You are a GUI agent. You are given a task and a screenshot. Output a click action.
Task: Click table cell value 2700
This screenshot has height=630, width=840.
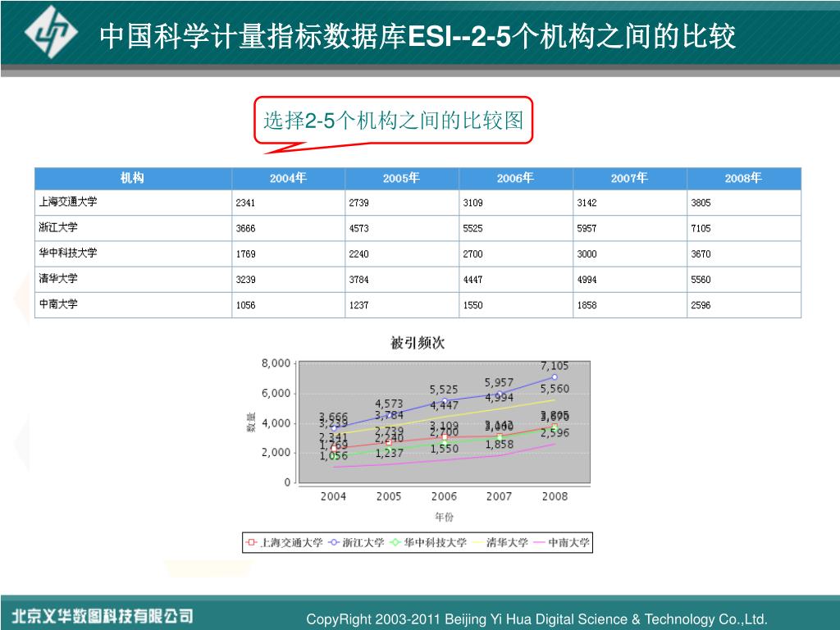point(473,254)
